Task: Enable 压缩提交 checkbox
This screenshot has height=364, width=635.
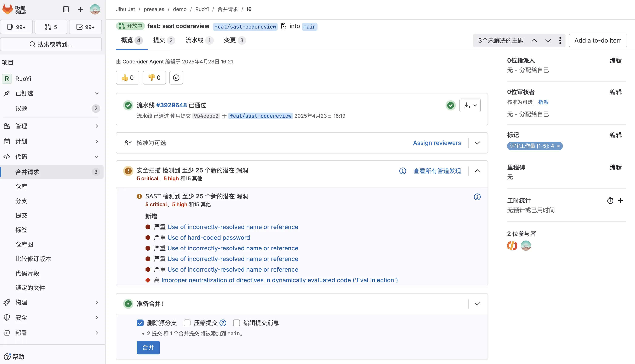Action: coord(187,323)
